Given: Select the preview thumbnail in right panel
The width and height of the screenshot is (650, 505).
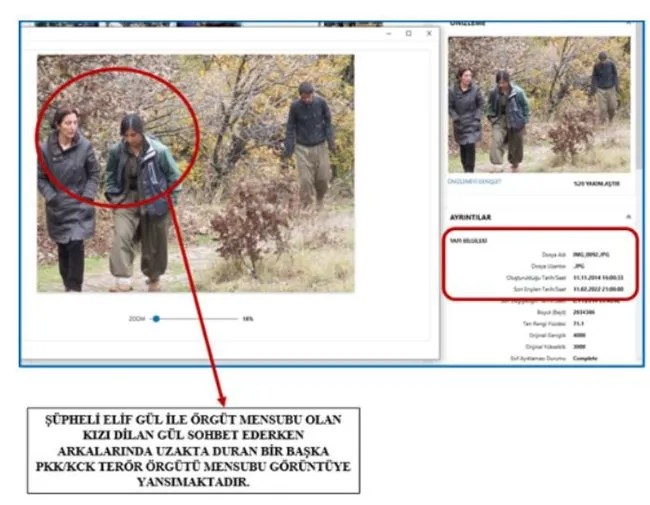Looking at the screenshot, I should pos(539,104).
